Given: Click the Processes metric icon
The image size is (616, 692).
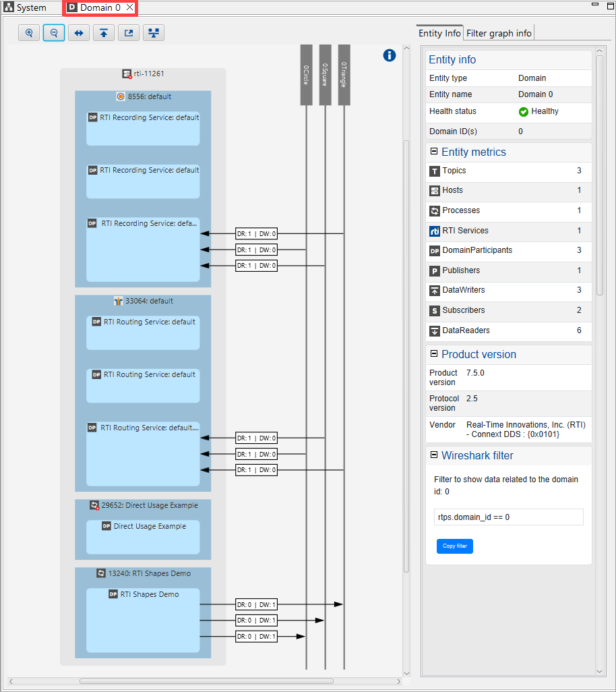Looking at the screenshot, I should [x=435, y=211].
